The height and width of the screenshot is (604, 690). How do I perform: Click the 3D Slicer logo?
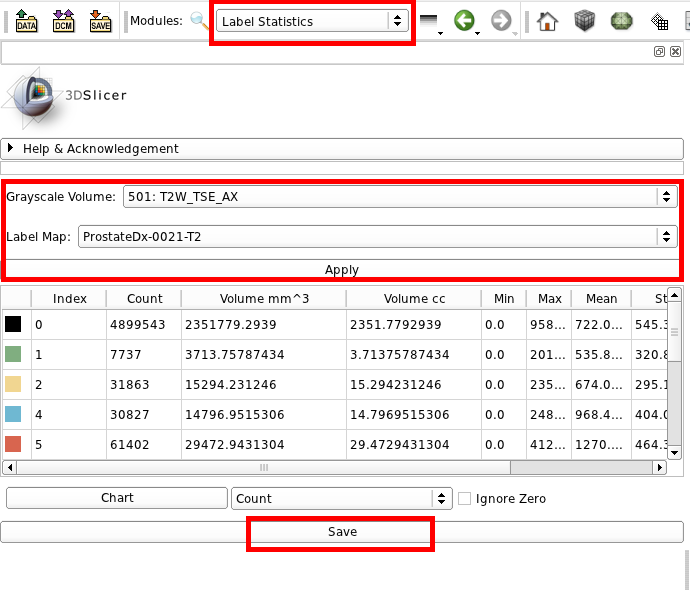65,97
